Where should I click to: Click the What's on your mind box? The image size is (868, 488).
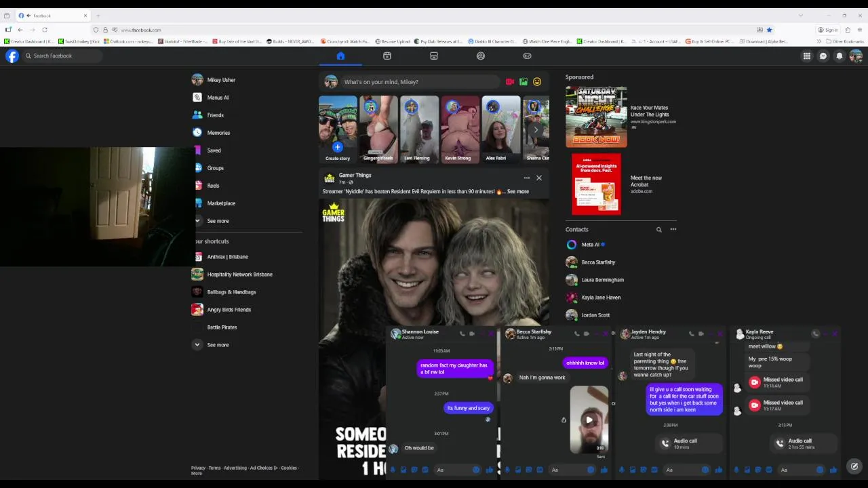tap(420, 82)
